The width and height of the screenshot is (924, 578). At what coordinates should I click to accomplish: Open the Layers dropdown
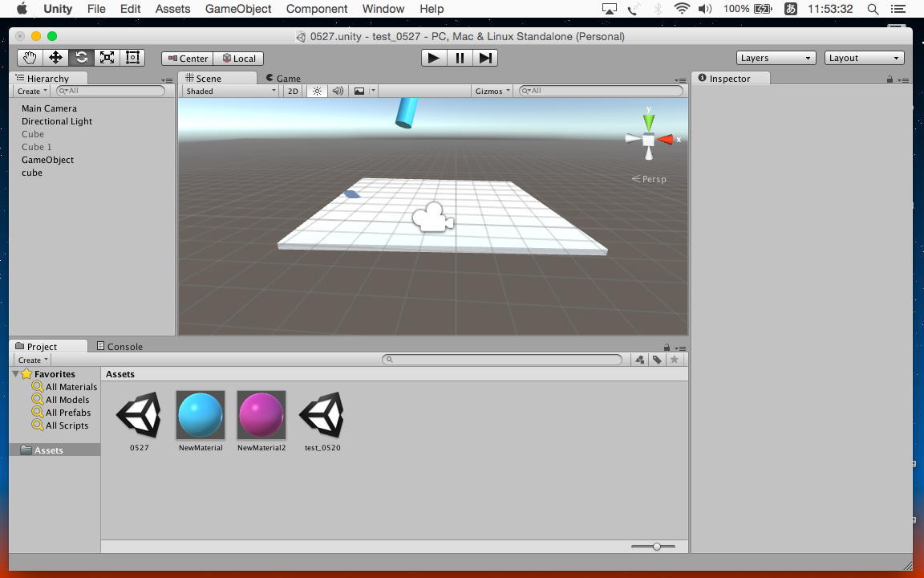pyautogui.click(x=776, y=58)
